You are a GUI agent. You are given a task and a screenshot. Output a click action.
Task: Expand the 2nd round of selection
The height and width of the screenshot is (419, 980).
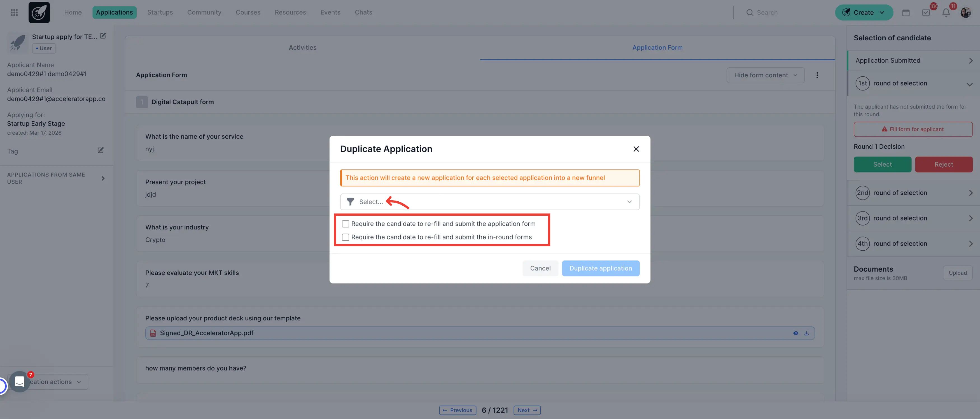pos(913,193)
